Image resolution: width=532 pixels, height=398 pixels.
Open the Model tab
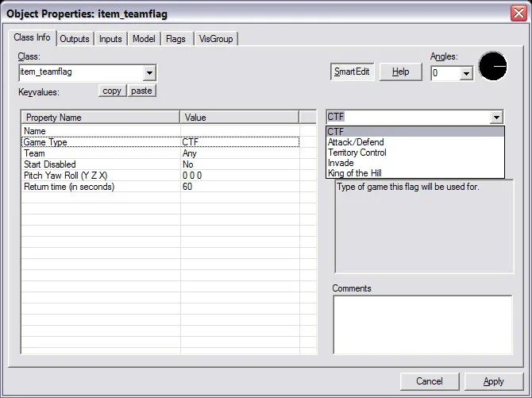click(x=144, y=39)
